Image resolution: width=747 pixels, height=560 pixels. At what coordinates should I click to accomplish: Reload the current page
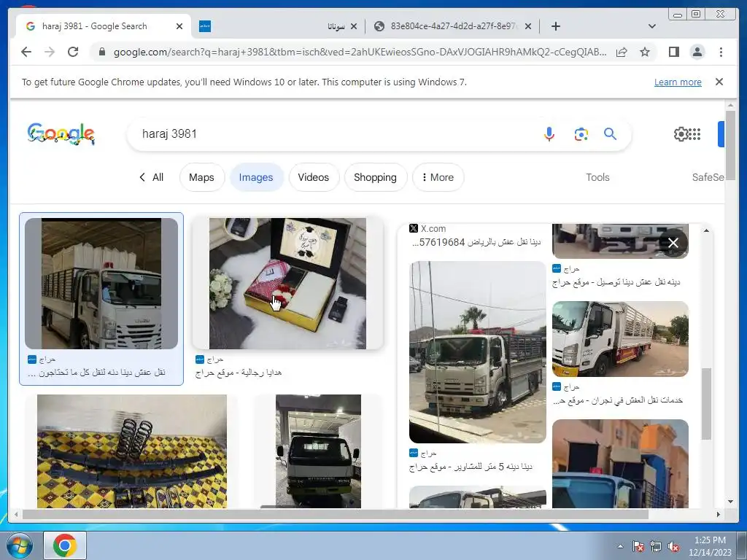pyautogui.click(x=73, y=52)
